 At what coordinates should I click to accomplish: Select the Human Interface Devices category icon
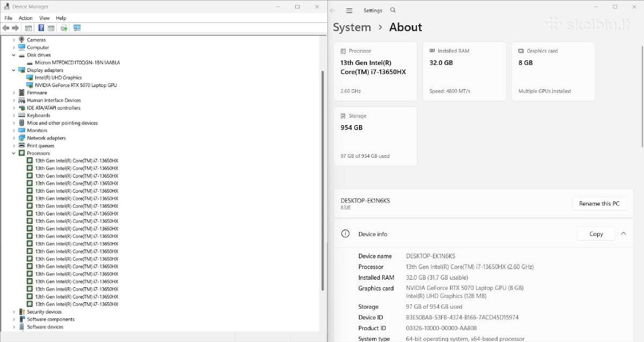click(22, 100)
